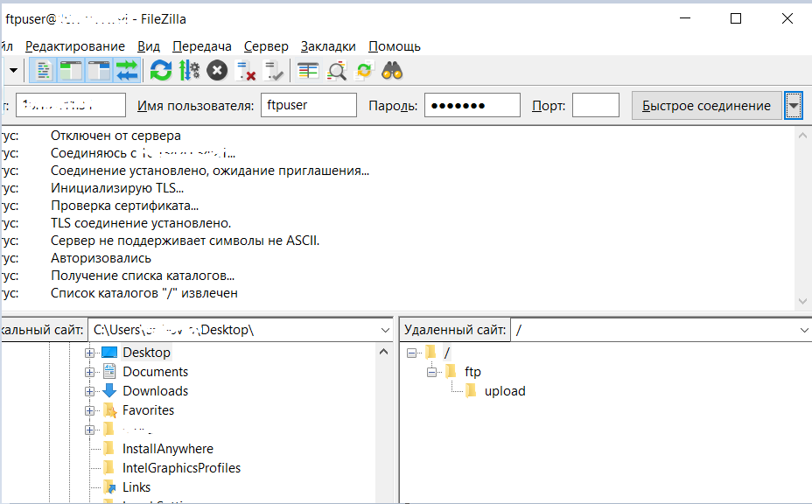This screenshot has height=504, width=812.
Task: Collapse the ftp remote folder
Action: tap(431, 372)
